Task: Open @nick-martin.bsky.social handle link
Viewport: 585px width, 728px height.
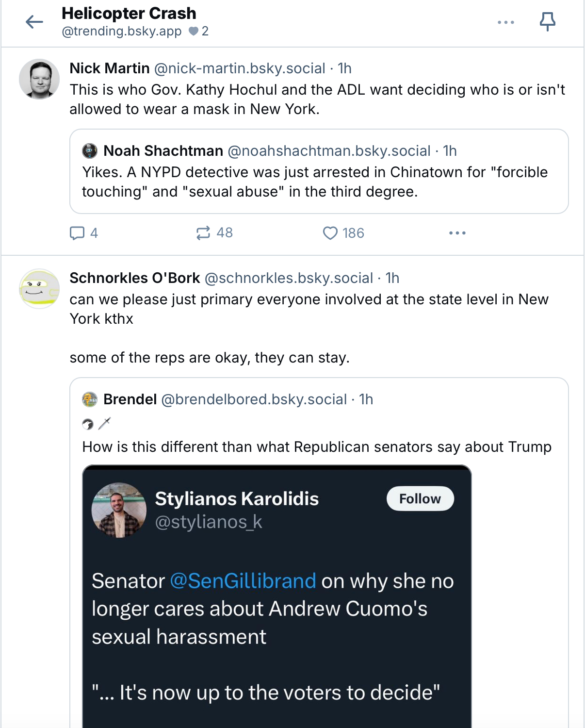Action: 240,68
